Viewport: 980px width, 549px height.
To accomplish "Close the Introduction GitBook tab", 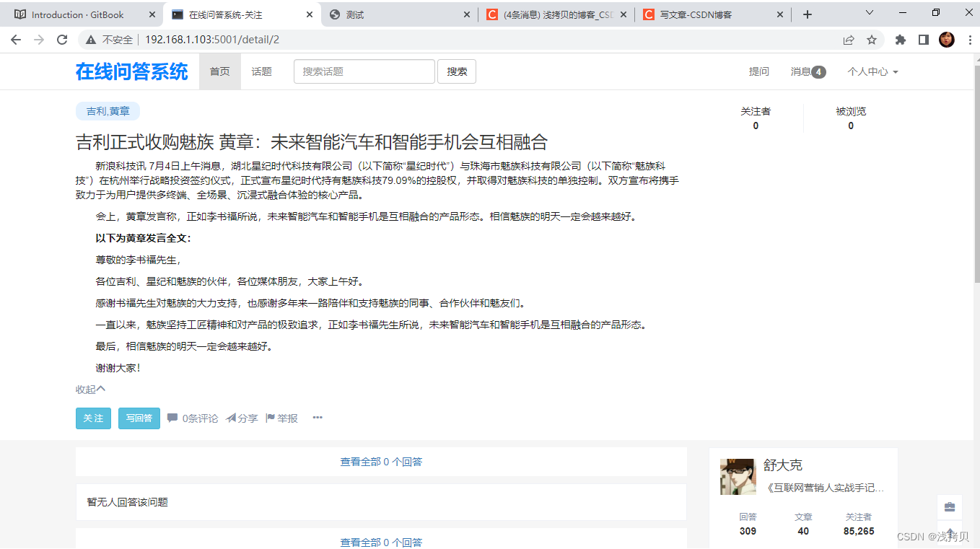I will [152, 14].
